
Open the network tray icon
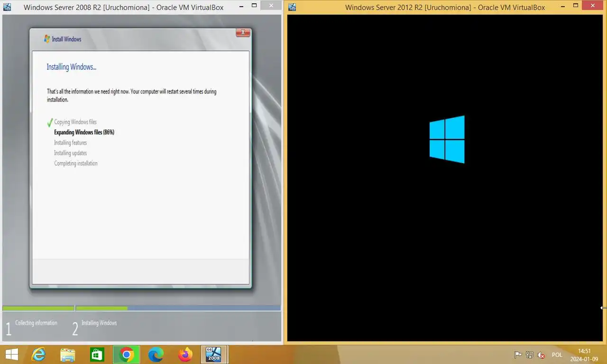pyautogui.click(x=530, y=355)
